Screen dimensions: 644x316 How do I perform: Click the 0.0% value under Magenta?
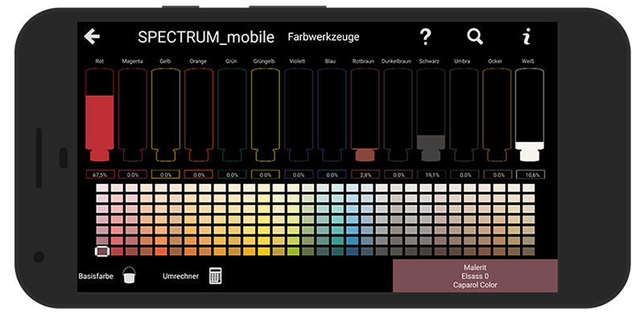[x=133, y=174]
